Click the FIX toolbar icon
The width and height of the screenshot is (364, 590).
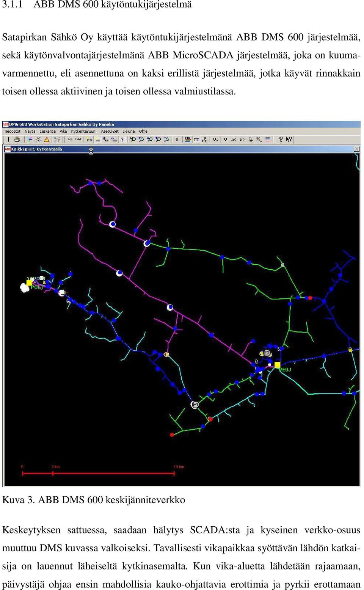pyautogui.click(x=188, y=140)
